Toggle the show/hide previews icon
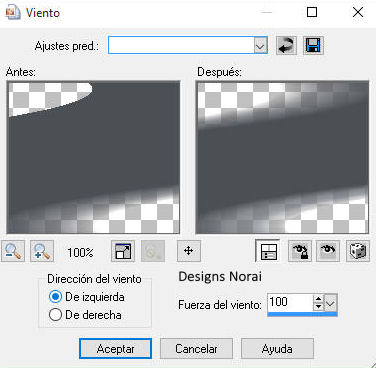This screenshot has height=368, width=376. [x=268, y=251]
